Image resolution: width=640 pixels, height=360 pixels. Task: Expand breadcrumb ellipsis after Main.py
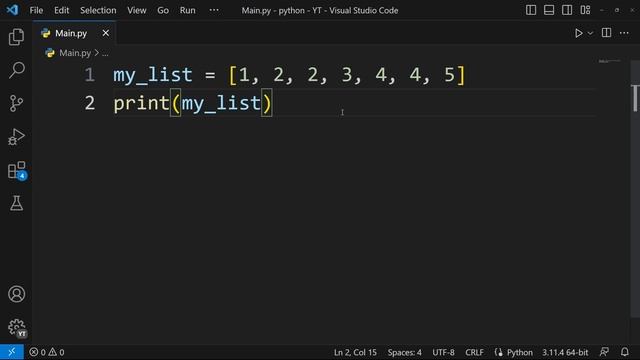pos(105,53)
